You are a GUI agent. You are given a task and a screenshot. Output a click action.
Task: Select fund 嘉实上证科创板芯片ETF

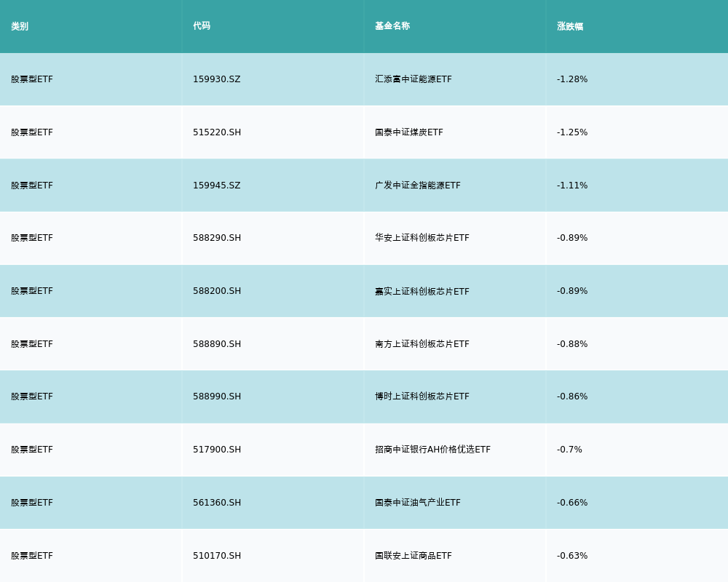click(x=422, y=292)
